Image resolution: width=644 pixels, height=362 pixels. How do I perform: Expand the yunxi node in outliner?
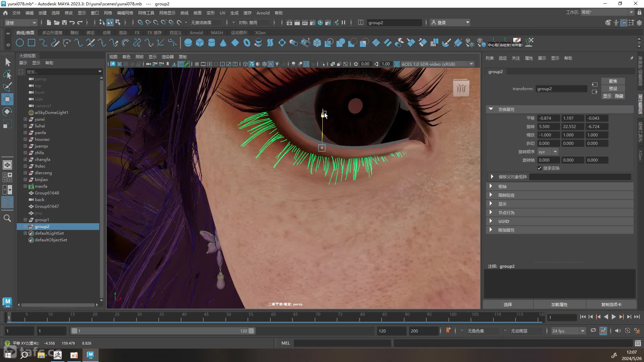coord(25,119)
